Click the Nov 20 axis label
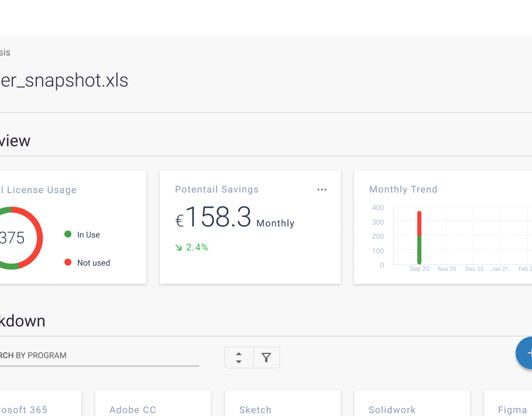 447,269
